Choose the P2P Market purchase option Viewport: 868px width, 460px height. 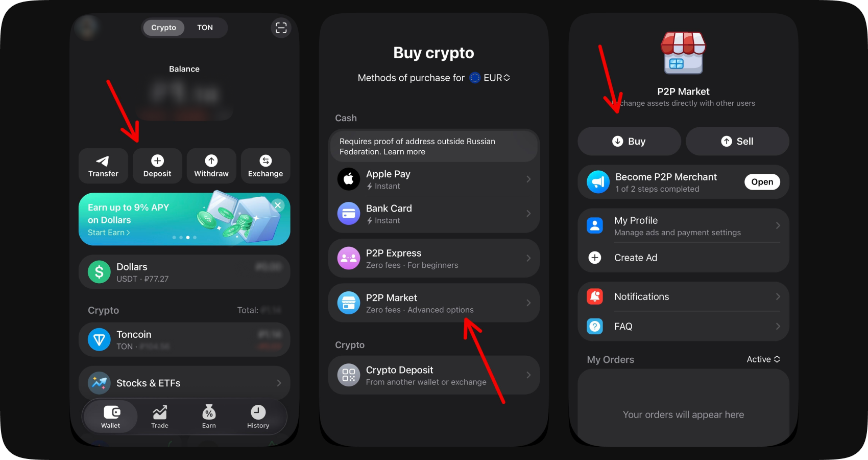coord(434,303)
